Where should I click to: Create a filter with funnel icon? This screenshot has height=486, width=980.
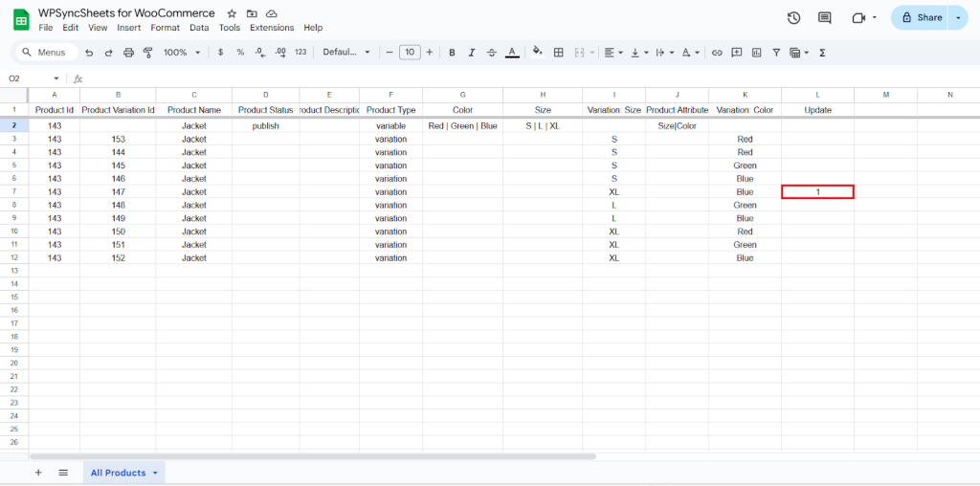coord(776,53)
